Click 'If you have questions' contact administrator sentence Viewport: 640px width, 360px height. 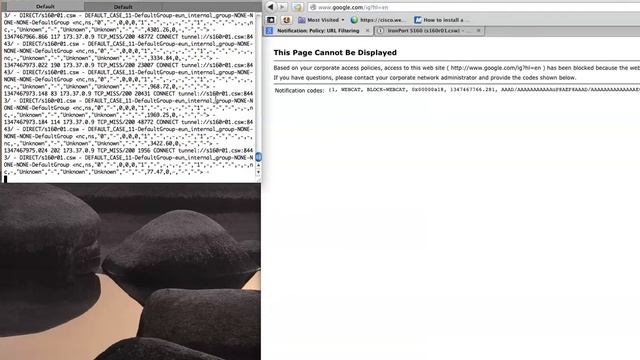coord(424,78)
